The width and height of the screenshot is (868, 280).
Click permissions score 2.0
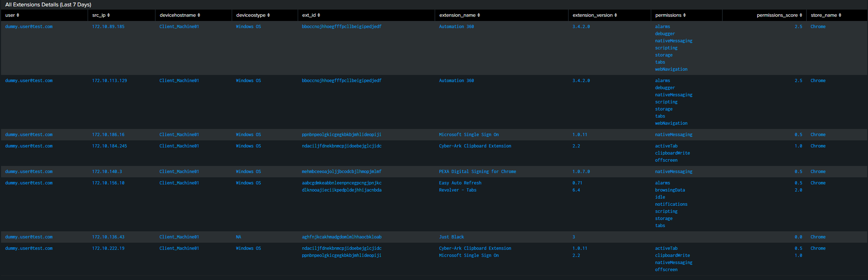pos(798,190)
